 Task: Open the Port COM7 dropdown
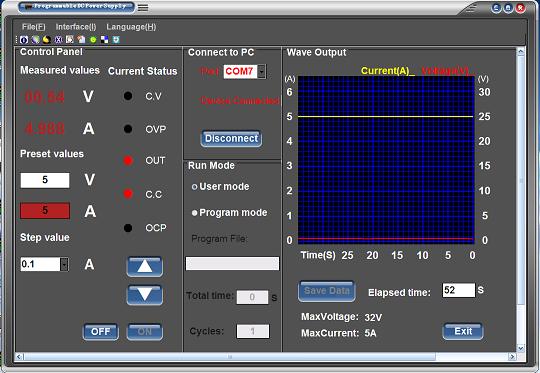coord(262,72)
